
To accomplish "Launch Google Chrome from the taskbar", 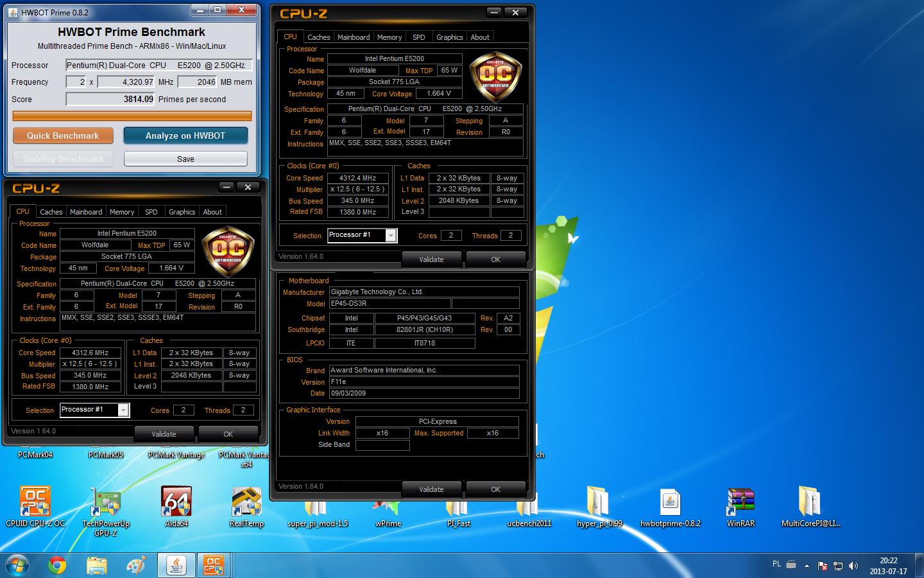I will point(57,565).
